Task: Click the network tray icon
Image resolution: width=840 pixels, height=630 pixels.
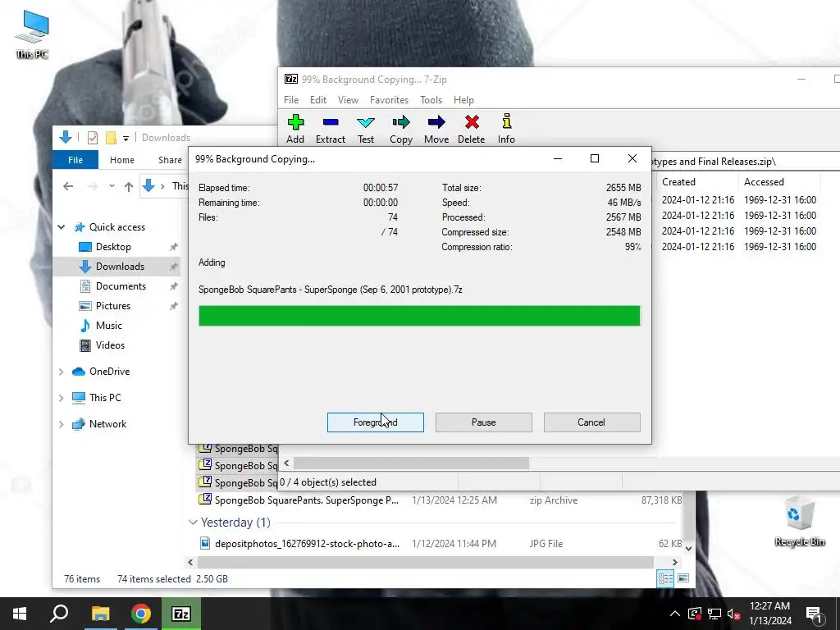Action: pyautogui.click(x=714, y=614)
